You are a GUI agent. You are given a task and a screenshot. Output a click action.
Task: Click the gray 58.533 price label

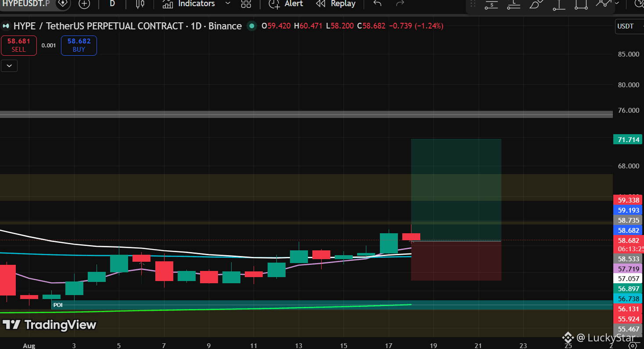[628, 259]
